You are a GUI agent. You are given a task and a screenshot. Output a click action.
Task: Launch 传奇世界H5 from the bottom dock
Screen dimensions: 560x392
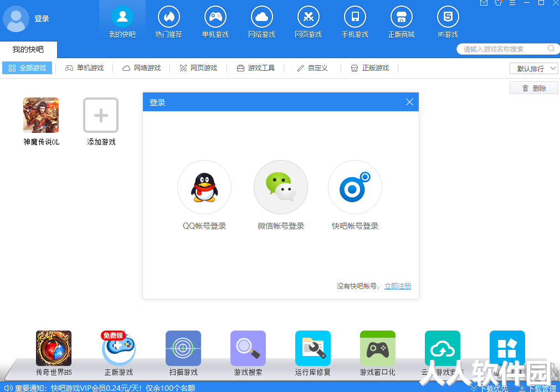pyautogui.click(x=54, y=348)
